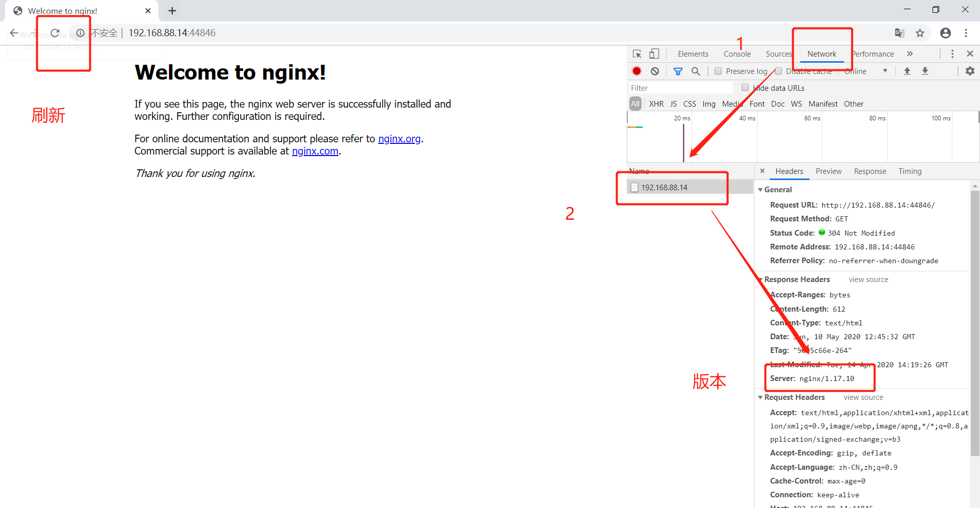Select the inspect element picker tool

(x=636, y=54)
